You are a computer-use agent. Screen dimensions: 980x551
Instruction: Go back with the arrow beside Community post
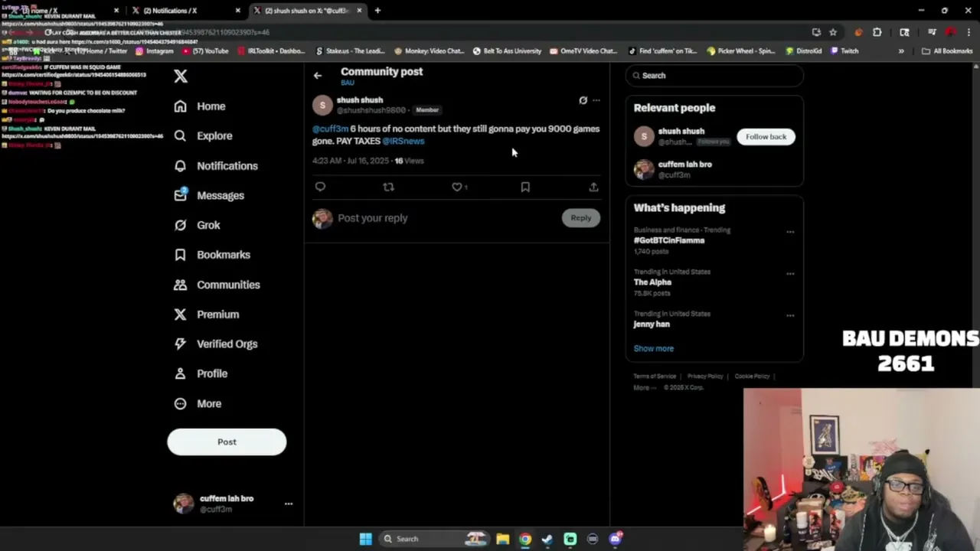(318, 75)
